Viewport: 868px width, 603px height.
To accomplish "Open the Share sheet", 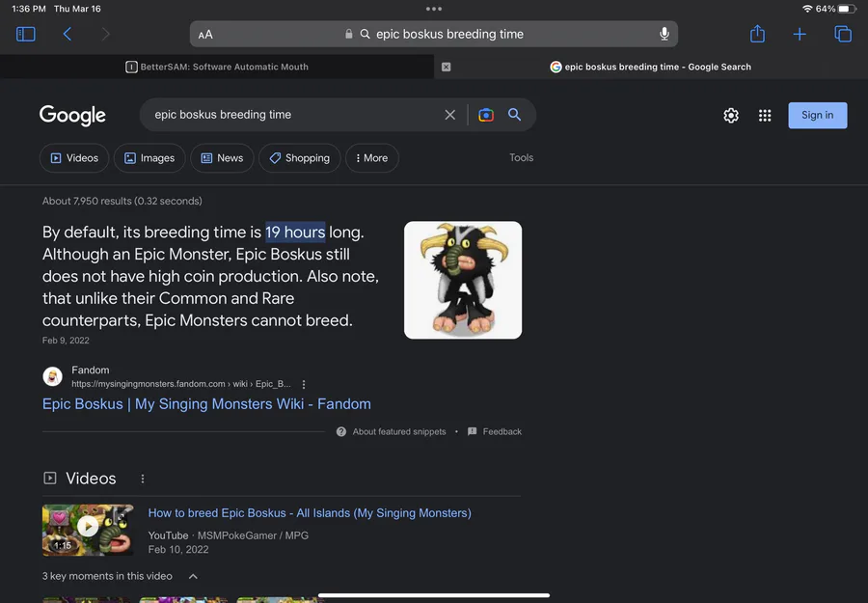I will (x=757, y=34).
